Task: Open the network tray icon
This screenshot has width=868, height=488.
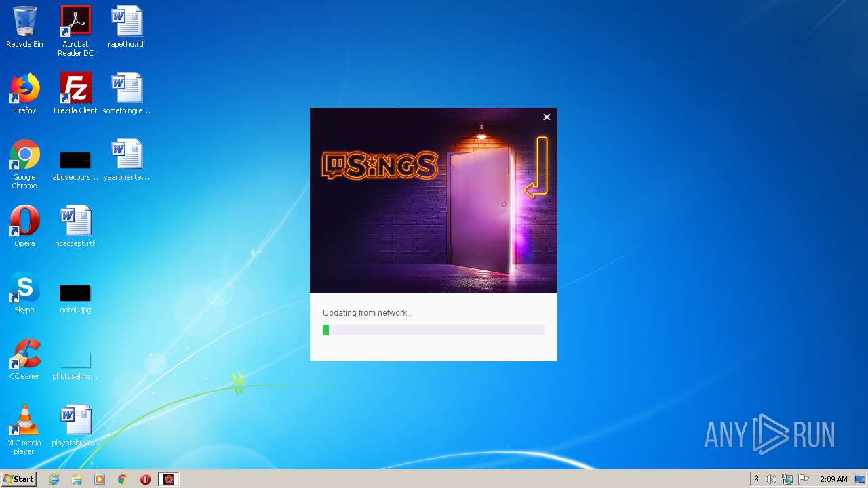Action: (787, 479)
